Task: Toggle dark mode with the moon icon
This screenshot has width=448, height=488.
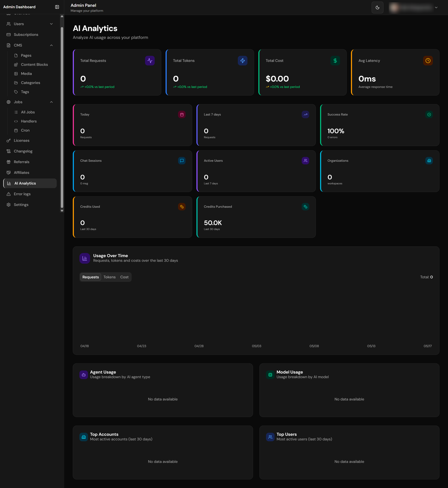Action: (x=377, y=7)
